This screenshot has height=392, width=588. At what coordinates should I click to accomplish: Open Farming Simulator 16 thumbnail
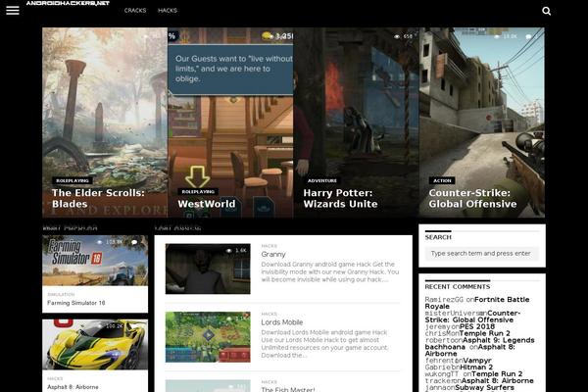[95, 261]
